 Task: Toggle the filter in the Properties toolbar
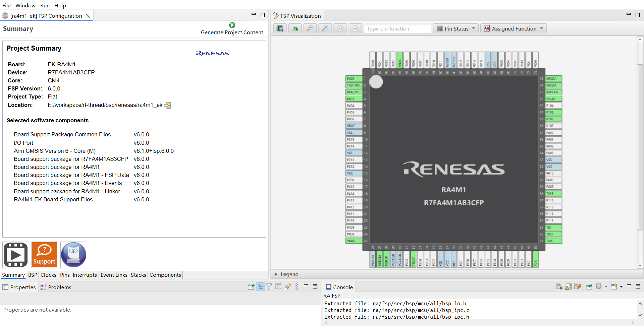pyautogui.click(x=269, y=287)
